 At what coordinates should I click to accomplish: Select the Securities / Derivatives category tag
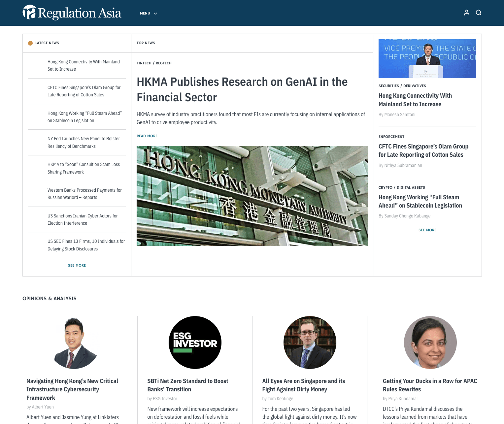coord(402,86)
